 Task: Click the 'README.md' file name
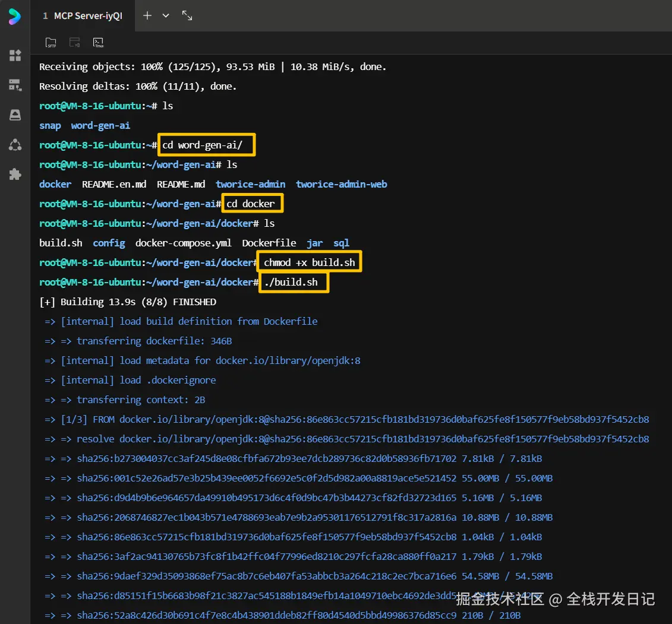(181, 184)
